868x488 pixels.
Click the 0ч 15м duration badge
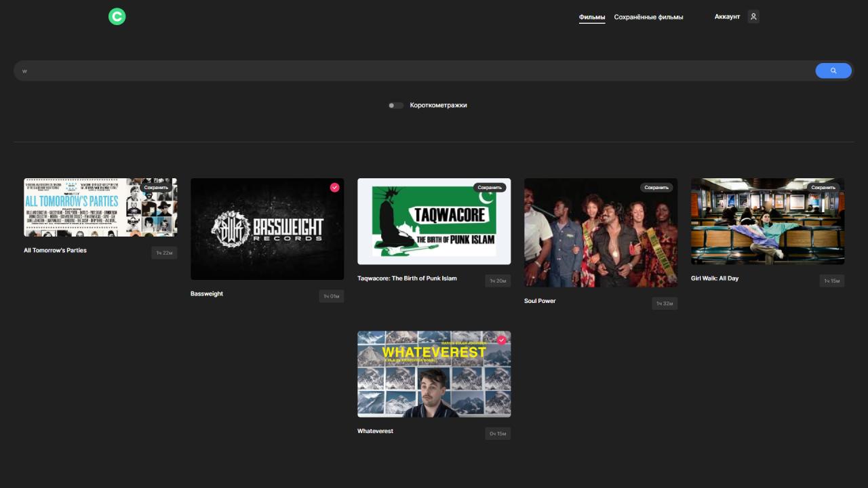tap(498, 433)
